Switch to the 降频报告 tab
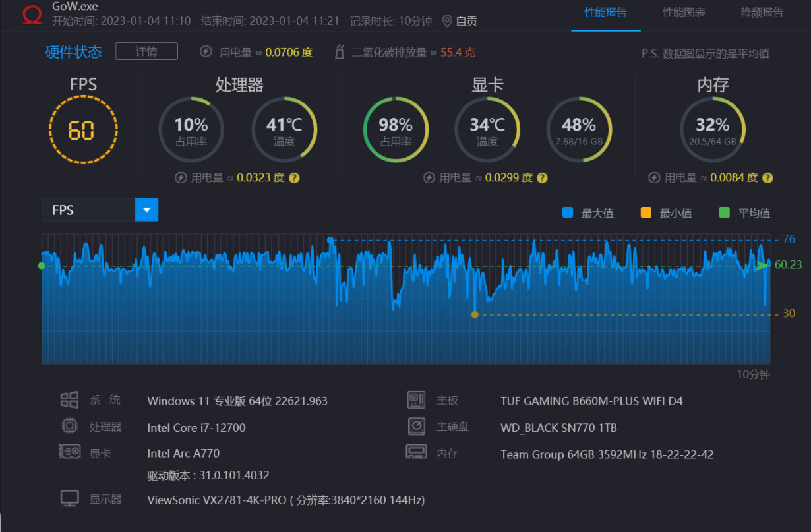Viewport: 811px width, 532px height. tap(762, 13)
